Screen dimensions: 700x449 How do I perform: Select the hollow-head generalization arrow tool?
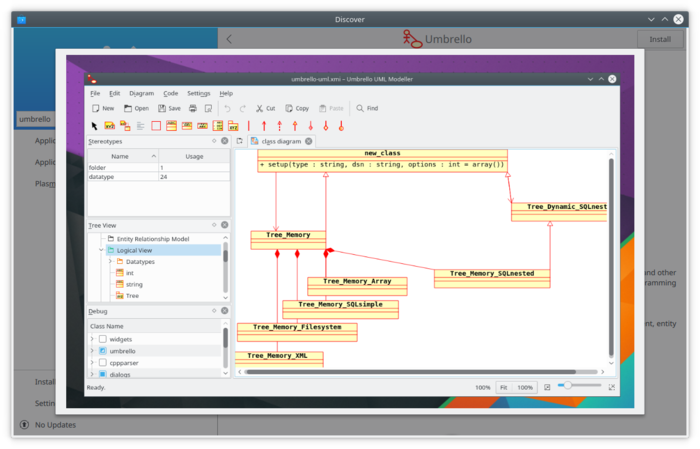[295, 126]
